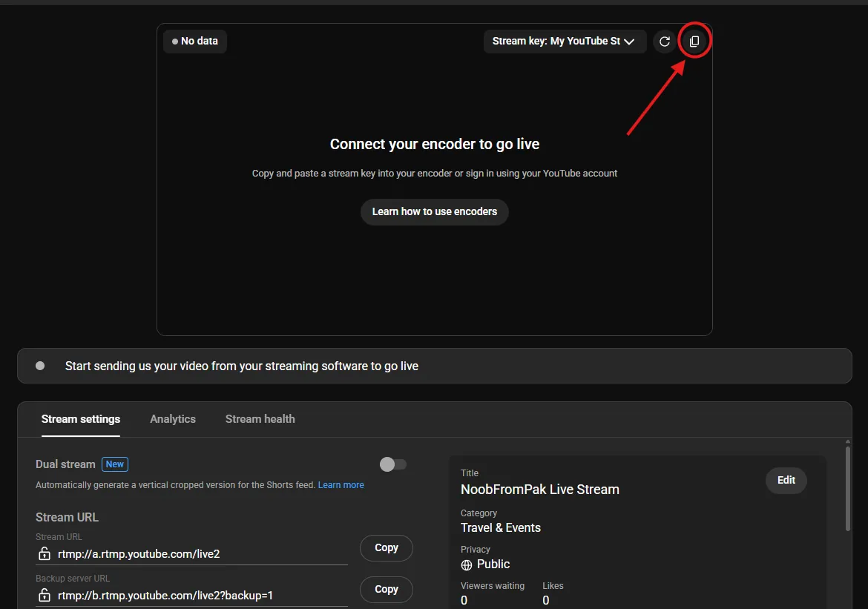Select the Stream settings tab
The width and height of the screenshot is (868, 609).
coord(81,419)
